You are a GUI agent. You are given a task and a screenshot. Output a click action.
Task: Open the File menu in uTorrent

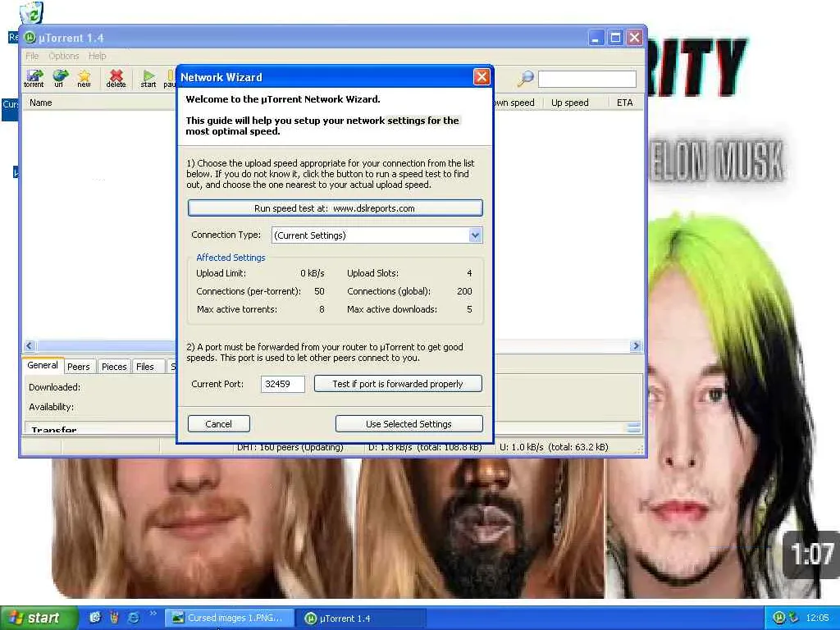32,56
